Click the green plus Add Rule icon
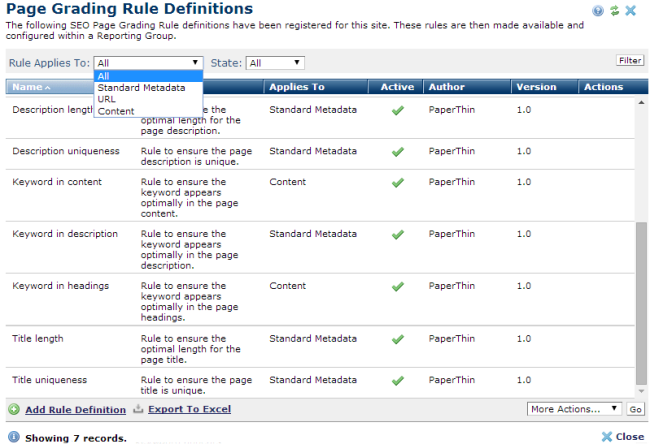This screenshot has height=444, width=650. coord(14,409)
